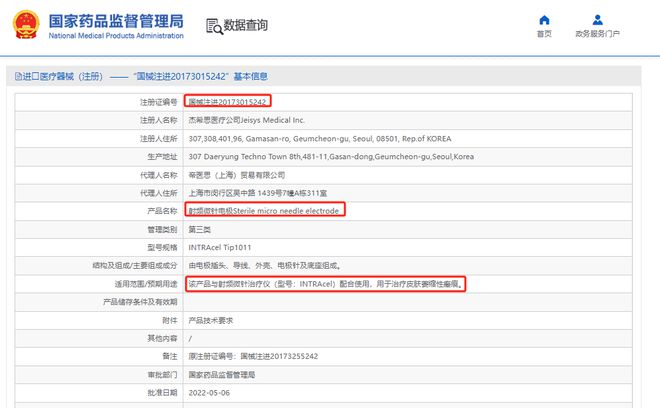Click National Medical Products Administration text

click(116, 36)
